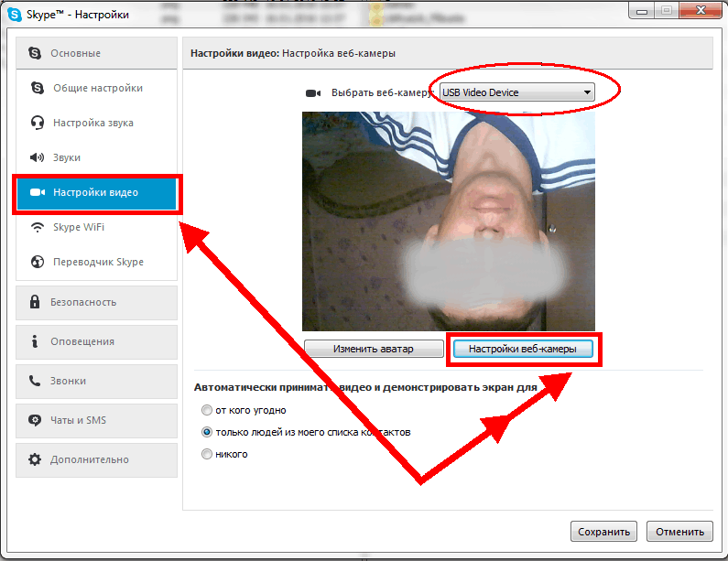Open the USB Video Device webcam dropdown

(516, 92)
